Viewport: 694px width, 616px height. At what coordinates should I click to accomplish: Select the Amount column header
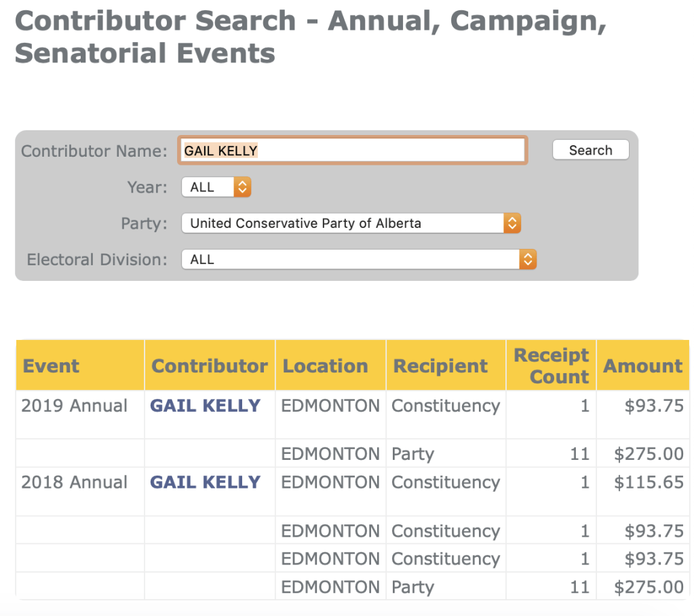click(x=642, y=366)
